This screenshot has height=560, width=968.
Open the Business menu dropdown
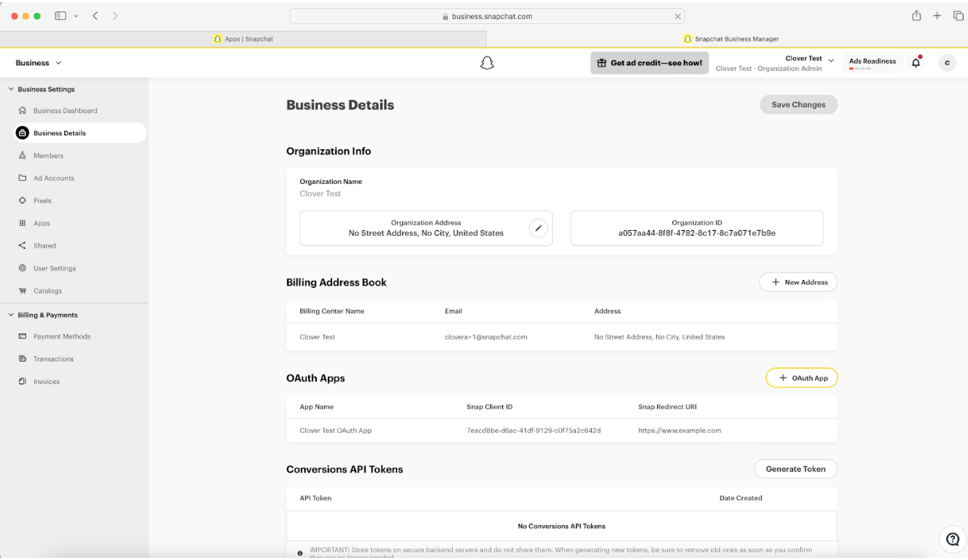point(38,62)
